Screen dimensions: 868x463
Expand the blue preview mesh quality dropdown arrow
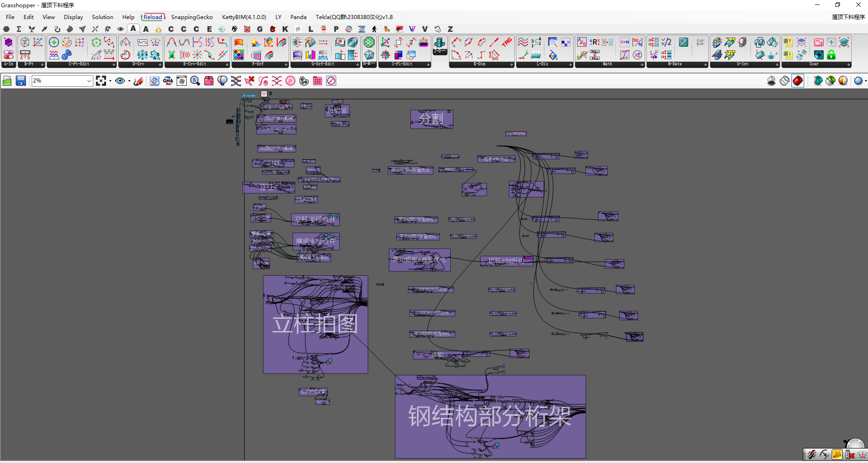coord(865,81)
